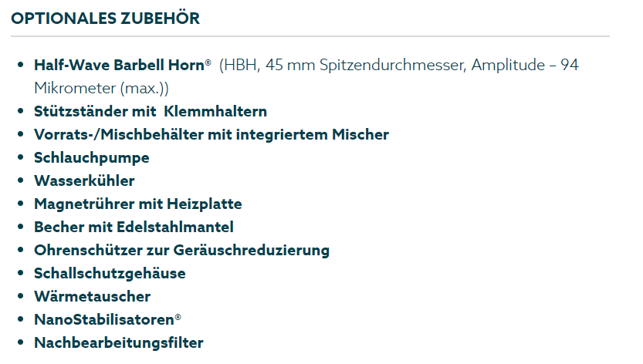Open the NanoStabilisatoren link

pyautogui.click(x=103, y=319)
